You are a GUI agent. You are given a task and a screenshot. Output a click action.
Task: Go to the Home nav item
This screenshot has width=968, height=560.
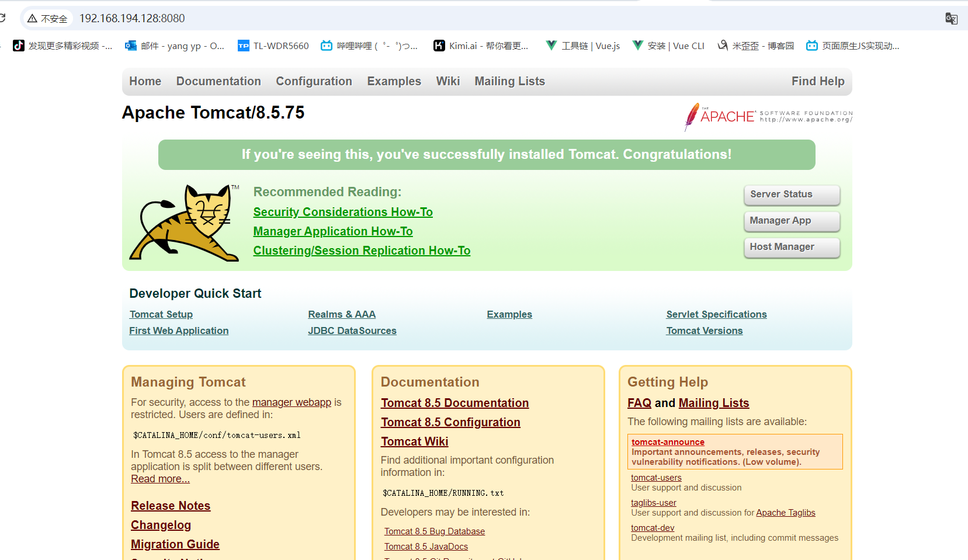[x=145, y=81]
